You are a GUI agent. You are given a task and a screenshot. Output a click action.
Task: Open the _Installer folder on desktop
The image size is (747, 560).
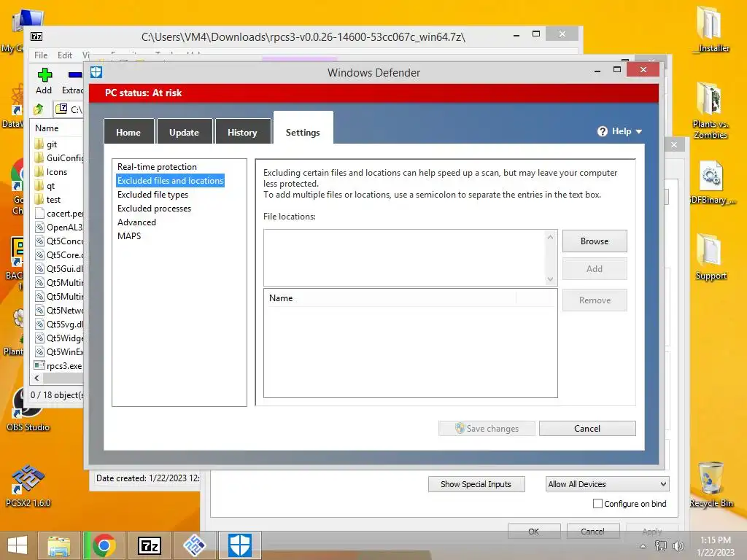(x=711, y=28)
